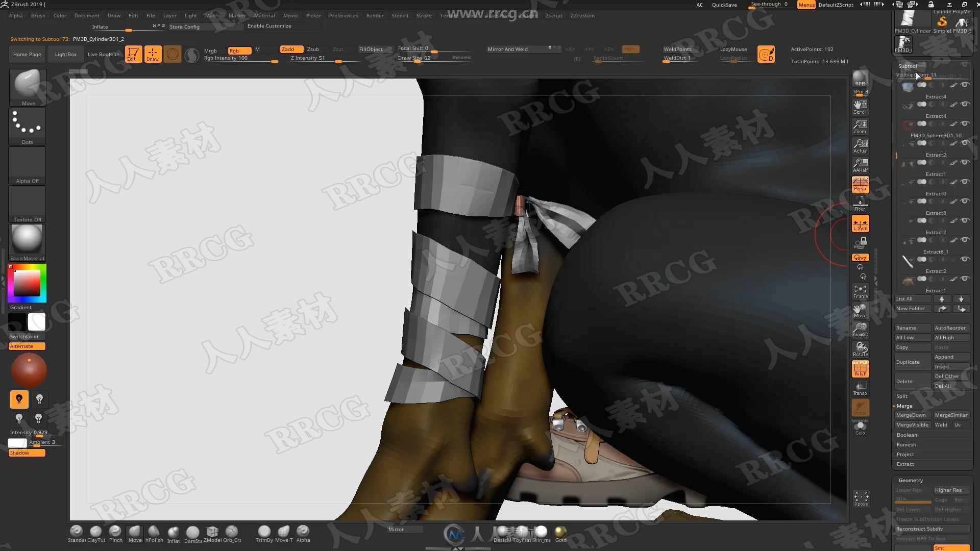The image size is (980, 551).
Task: Pick the ClayTubes brush
Action: (x=96, y=534)
